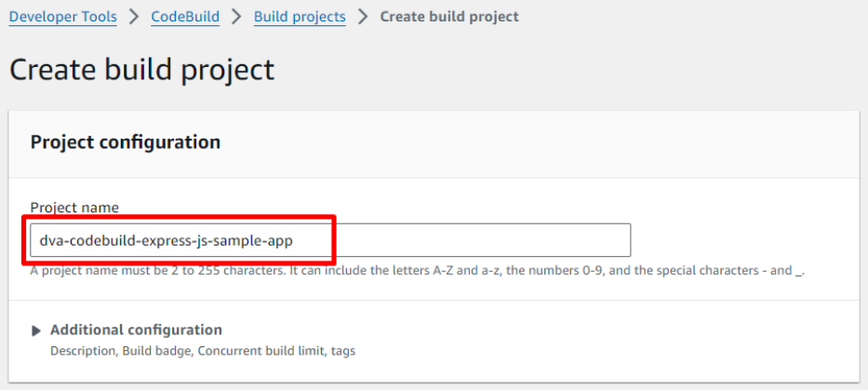
Task: Navigate to Build projects breadcrumb
Action: (299, 17)
